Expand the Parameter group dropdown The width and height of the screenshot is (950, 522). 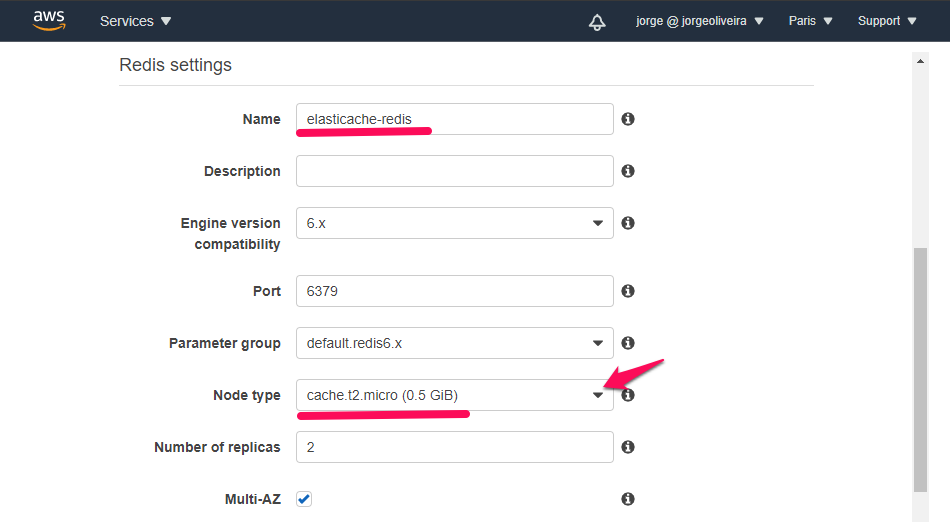[x=454, y=343]
